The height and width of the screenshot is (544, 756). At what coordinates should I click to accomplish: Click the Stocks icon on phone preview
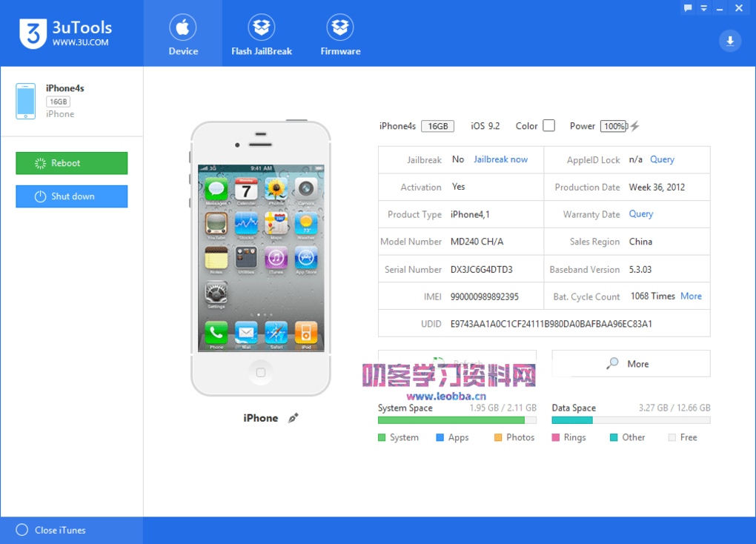click(246, 223)
